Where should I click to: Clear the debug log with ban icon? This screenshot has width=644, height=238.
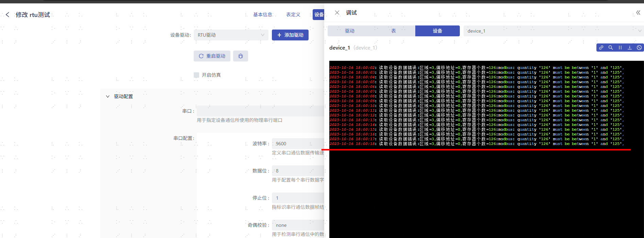pyautogui.click(x=639, y=48)
